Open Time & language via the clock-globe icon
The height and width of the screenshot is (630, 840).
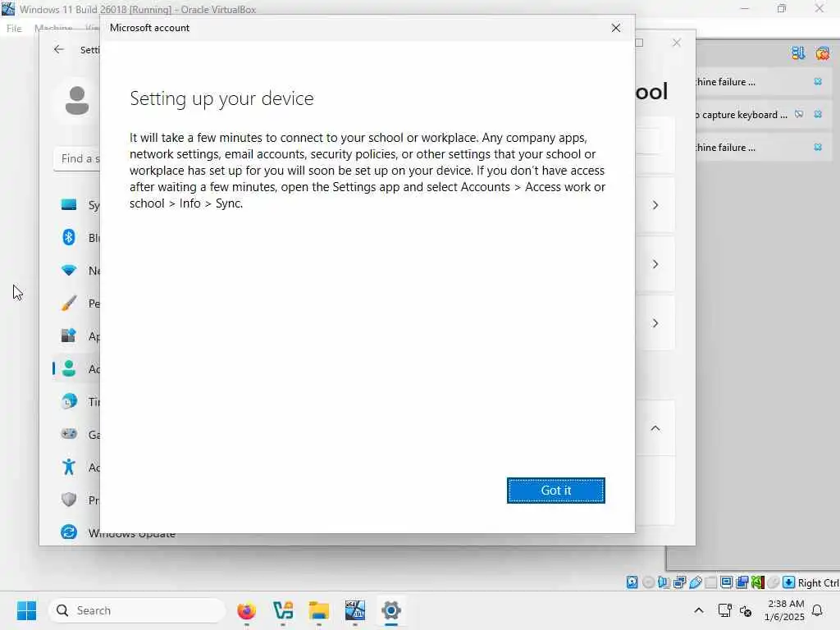pyautogui.click(x=69, y=401)
